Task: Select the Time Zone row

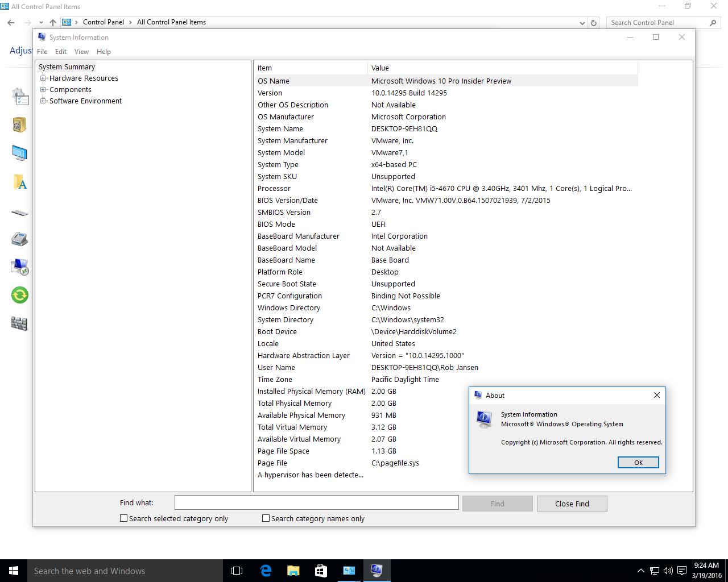Action: (x=446, y=379)
